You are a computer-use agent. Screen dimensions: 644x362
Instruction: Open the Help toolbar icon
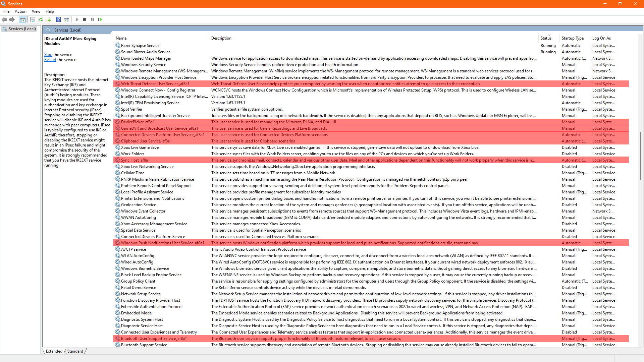pyautogui.click(x=58, y=19)
